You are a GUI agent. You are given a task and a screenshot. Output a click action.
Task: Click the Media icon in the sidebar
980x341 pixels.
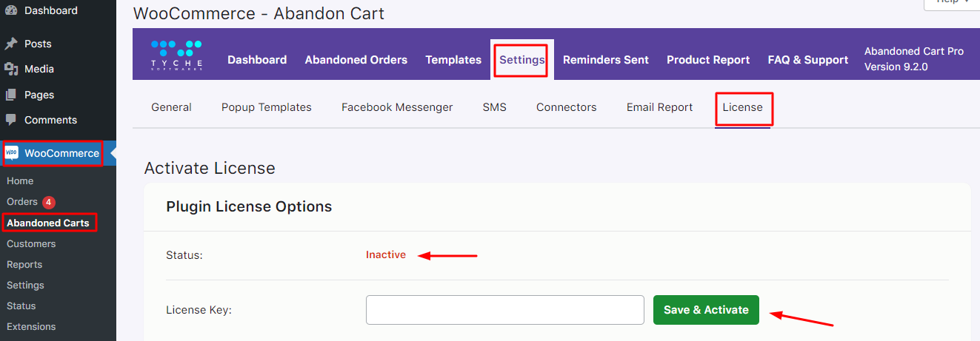(11, 69)
